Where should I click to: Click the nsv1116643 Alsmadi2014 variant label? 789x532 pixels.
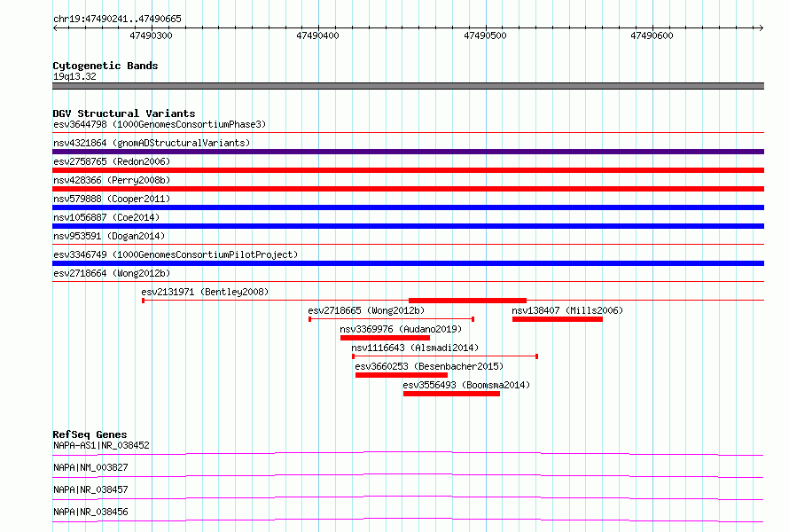tap(415, 348)
